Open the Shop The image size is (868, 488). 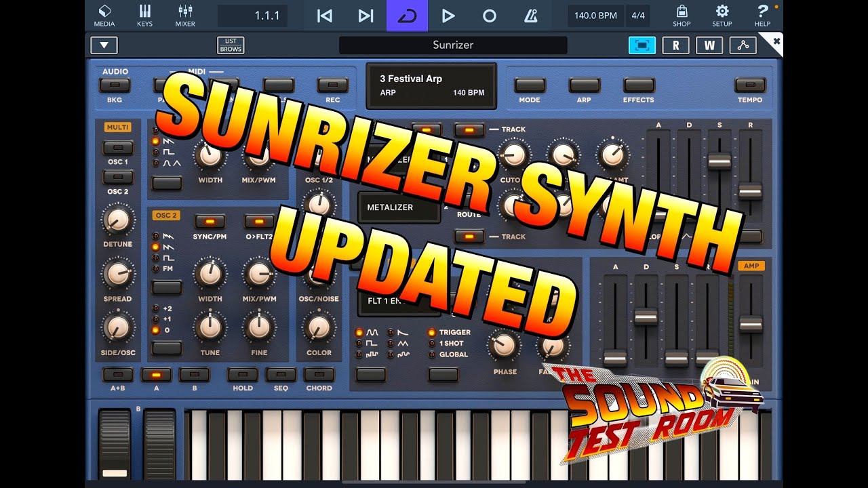[682, 16]
